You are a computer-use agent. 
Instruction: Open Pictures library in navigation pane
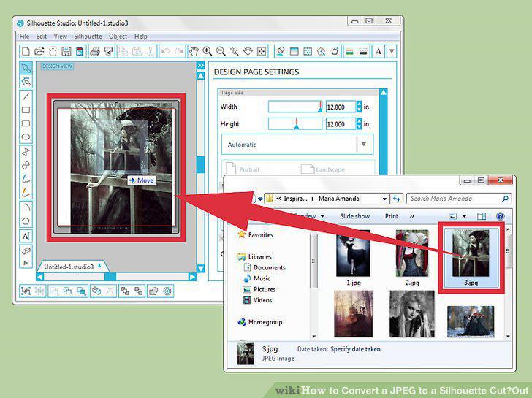[x=259, y=289]
